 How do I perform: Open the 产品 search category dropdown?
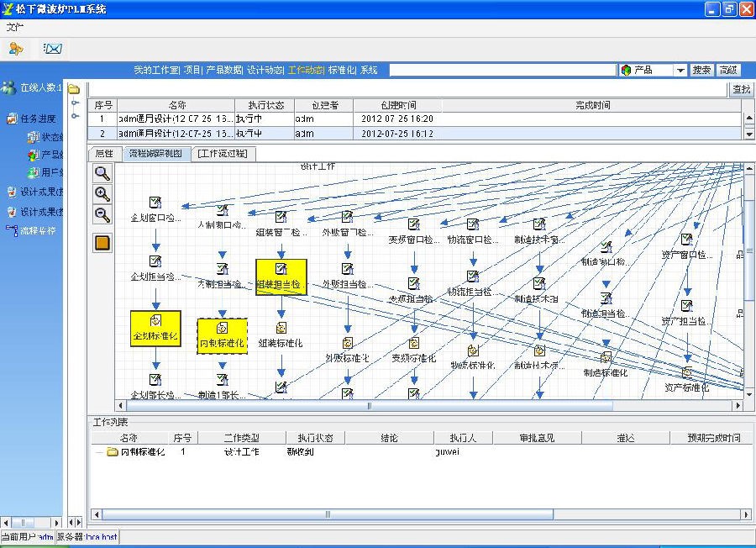point(680,71)
